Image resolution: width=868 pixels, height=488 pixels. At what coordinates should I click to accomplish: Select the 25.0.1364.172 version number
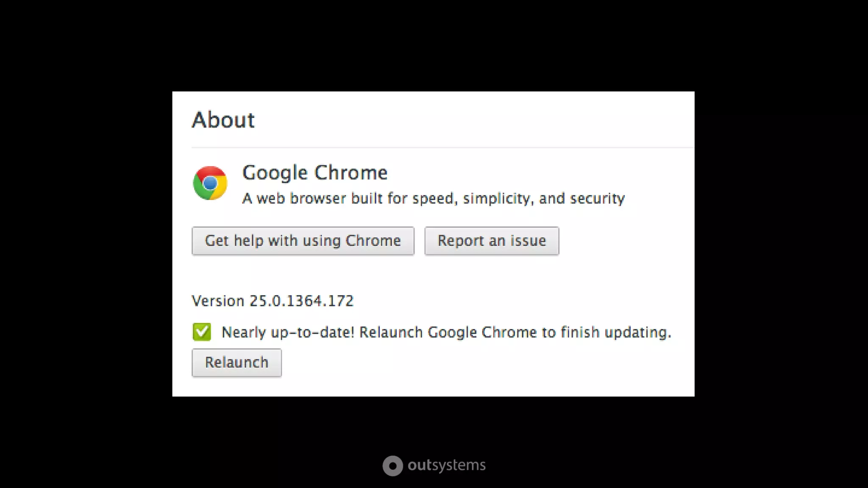point(301,301)
